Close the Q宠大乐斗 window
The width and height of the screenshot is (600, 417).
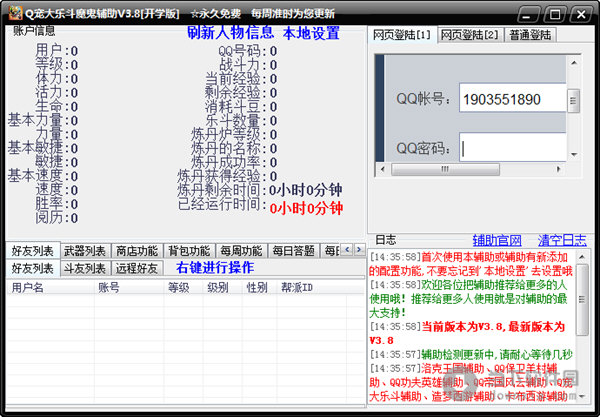point(581,15)
